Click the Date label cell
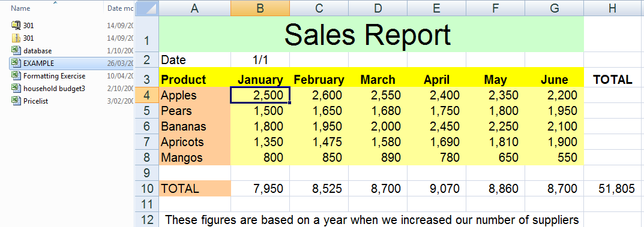Image resolution: width=644 pixels, height=227 pixels. pyautogui.click(x=194, y=60)
